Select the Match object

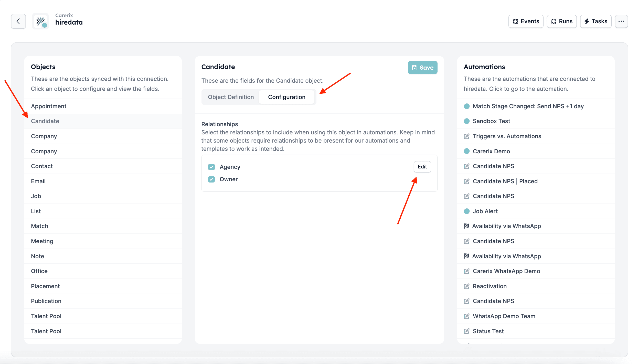pos(103,226)
